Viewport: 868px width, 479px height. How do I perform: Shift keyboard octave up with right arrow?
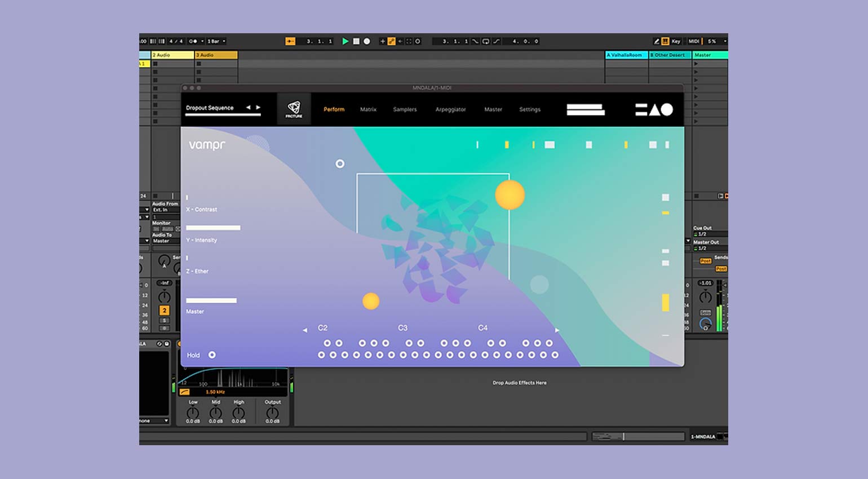(x=557, y=330)
